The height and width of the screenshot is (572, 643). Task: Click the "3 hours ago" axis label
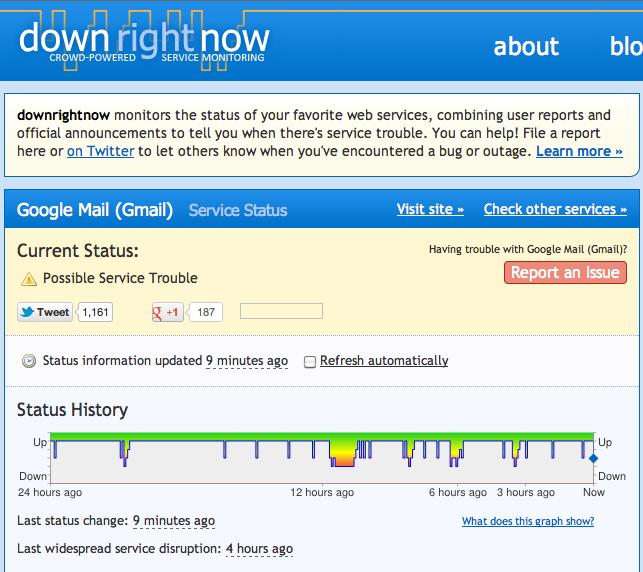(x=526, y=492)
